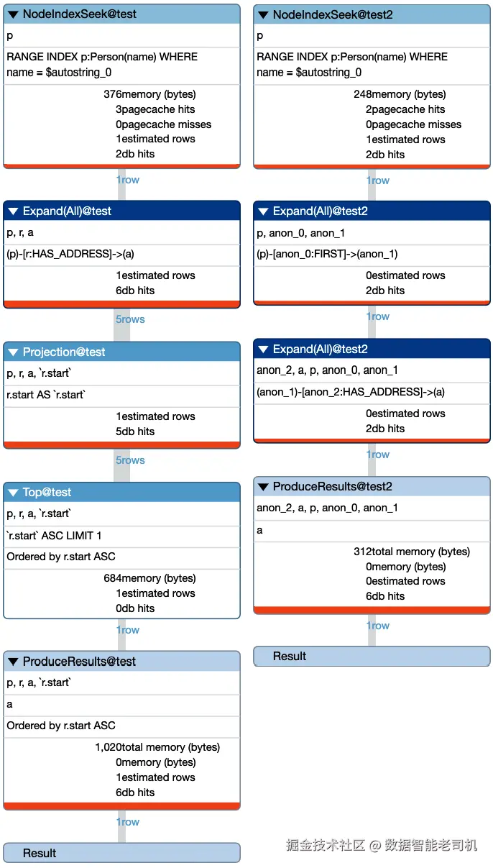Collapse the Top@test operator triangle
The width and height of the screenshot is (493, 868).
(x=13, y=493)
